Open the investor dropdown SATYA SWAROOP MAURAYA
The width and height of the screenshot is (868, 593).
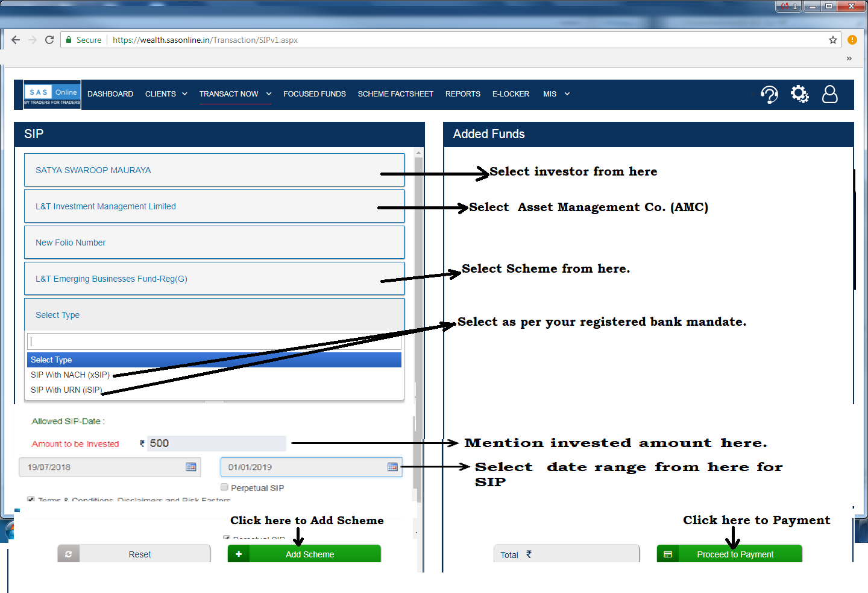click(214, 170)
